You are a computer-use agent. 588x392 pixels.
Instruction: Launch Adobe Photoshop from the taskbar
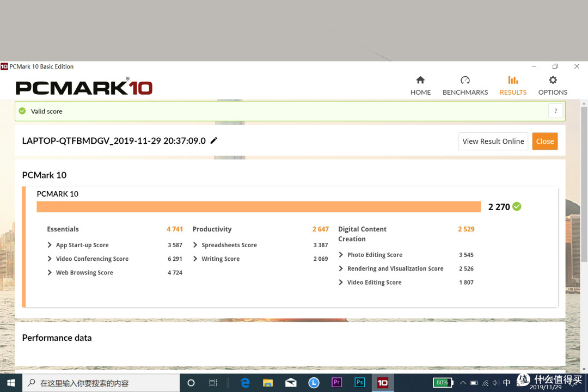(x=360, y=383)
